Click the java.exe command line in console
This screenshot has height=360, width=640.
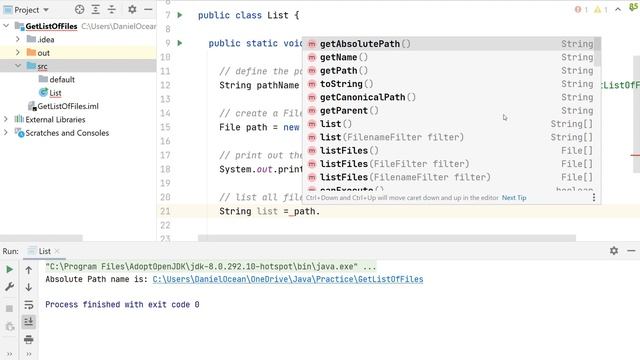211,267
